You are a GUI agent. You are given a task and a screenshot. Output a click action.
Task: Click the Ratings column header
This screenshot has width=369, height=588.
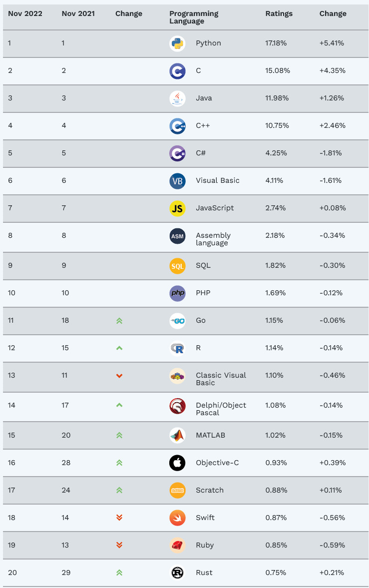coord(279,13)
